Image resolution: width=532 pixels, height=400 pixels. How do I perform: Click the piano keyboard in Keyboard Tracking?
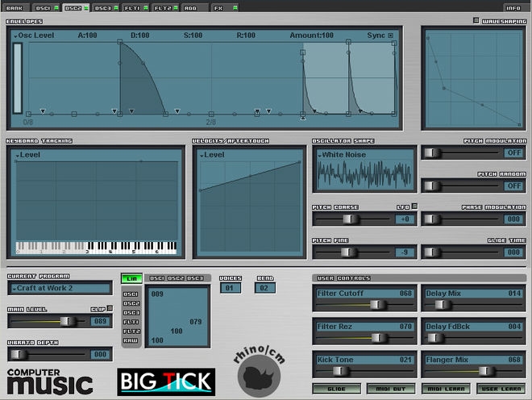(97, 246)
